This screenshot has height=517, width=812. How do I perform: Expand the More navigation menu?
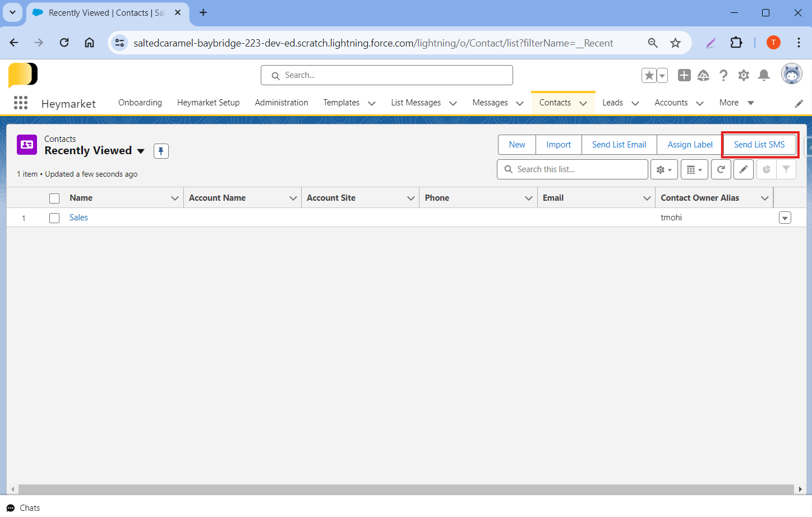[x=736, y=103]
